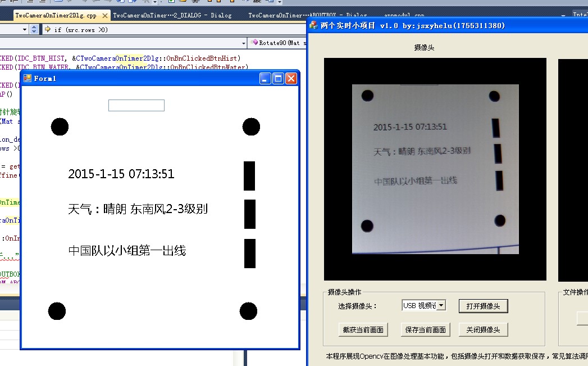Click '天气：晴朗 东南风2-3级别' in Form1
This screenshot has width=588, height=366.
coord(138,209)
